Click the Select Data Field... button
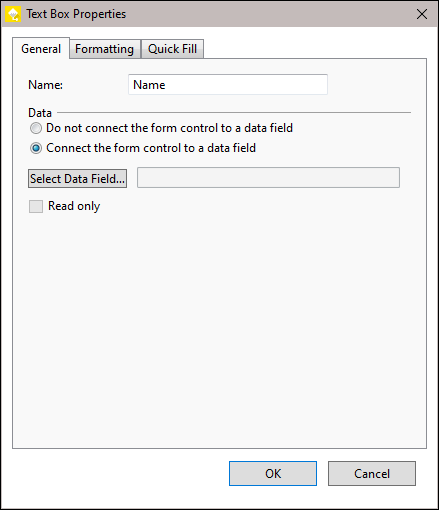This screenshot has width=439, height=510. [77, 179]
